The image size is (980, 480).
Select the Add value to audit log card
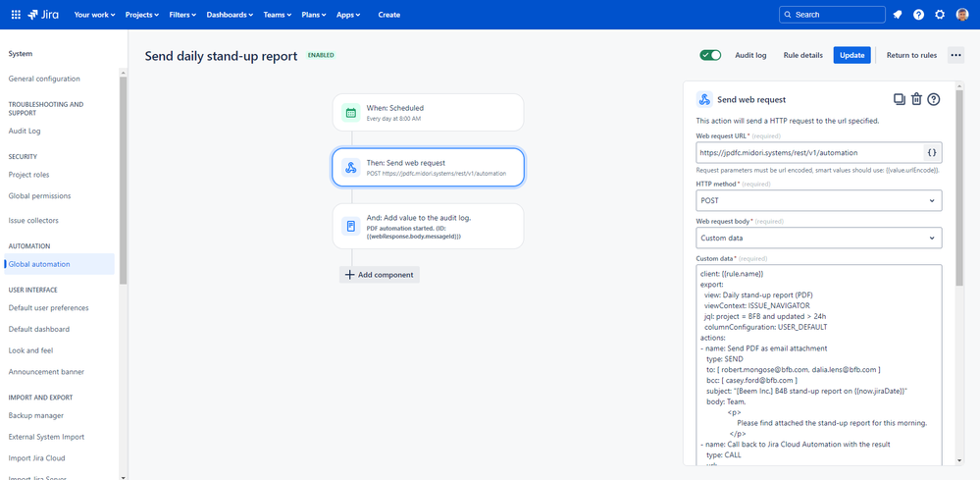pos(428,226)
